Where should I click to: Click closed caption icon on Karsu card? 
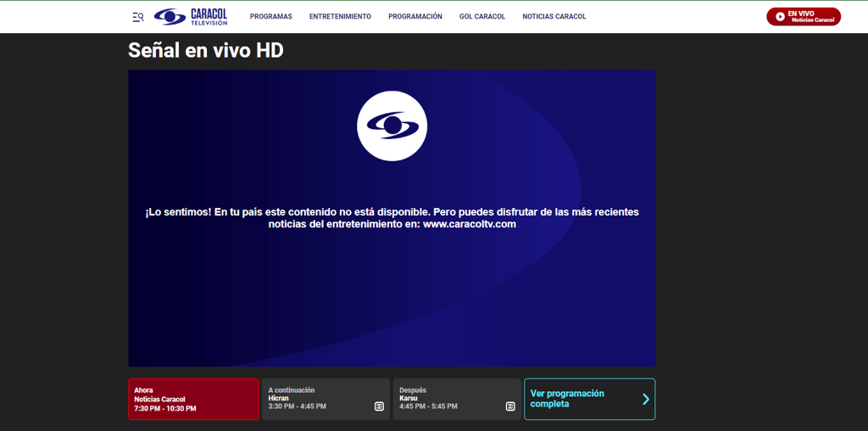[x=510, y=406]
